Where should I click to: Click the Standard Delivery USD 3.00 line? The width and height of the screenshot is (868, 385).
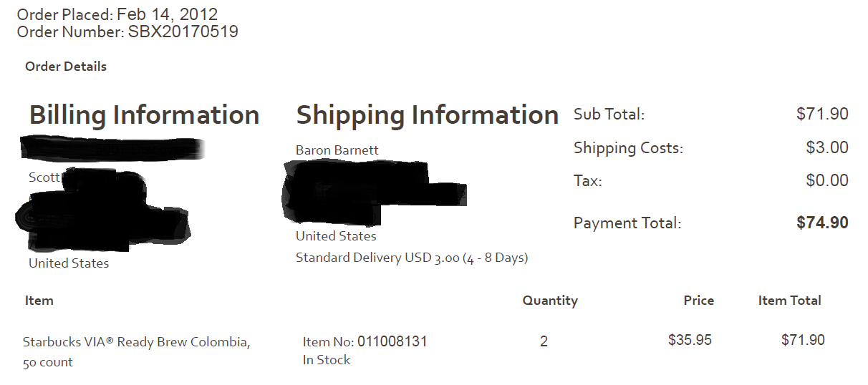[x=412, y=258]
